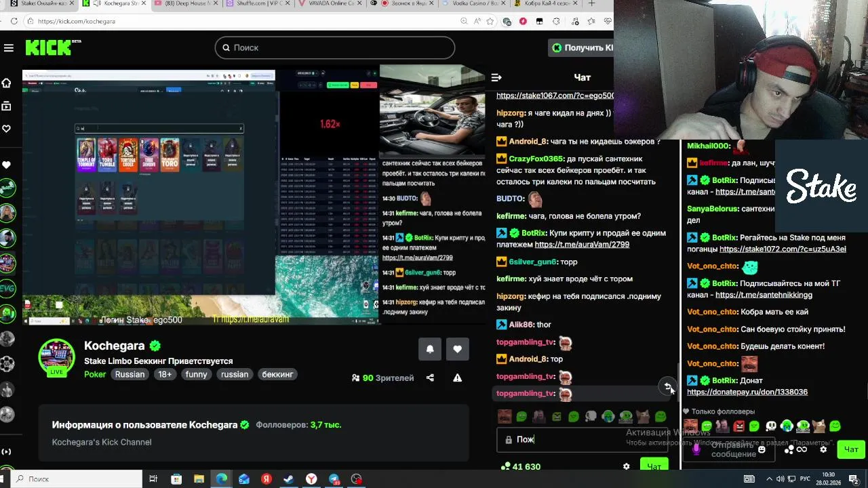Open Steam from the taskbar
The image size is (868, 488).
tap(289, 479)
